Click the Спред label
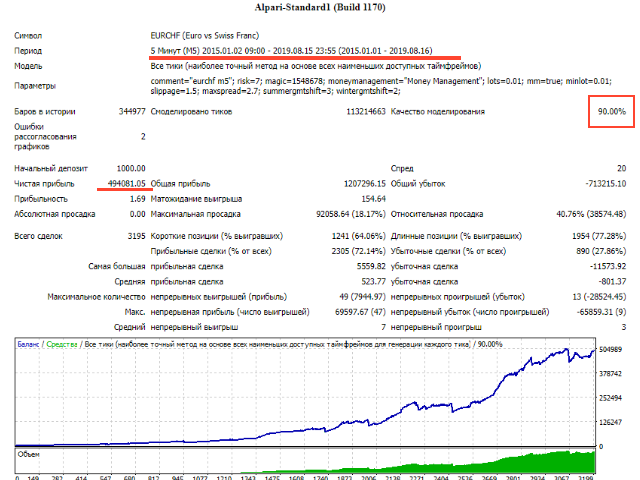The height and width of the screenshot is (480, 640). [402, 168]
